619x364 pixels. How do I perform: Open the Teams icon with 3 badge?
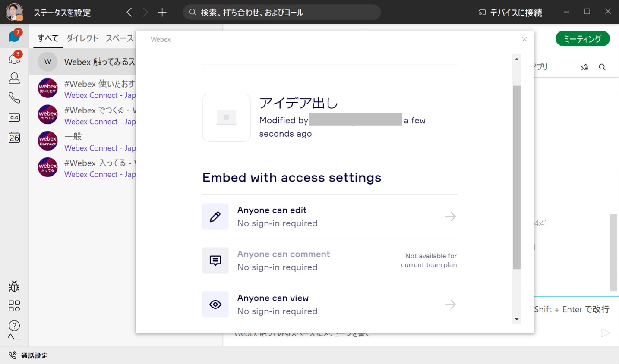[x=14, y=58]
